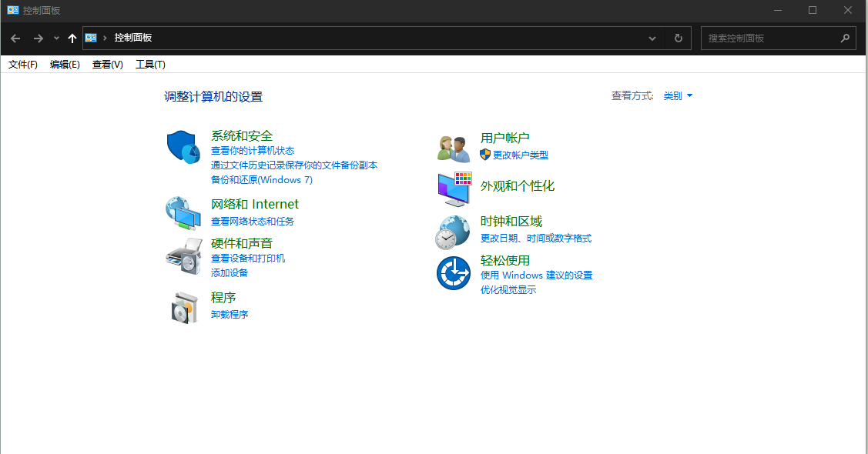Open recent locations dropdown arrow
Image resolution: width=868 pixels, height=454 pixels.
[56, 38]
